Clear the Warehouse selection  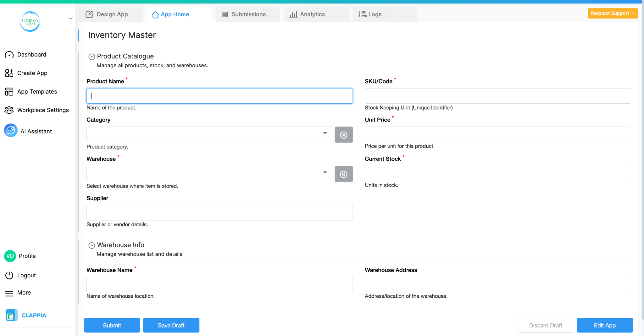coord(344,174)
